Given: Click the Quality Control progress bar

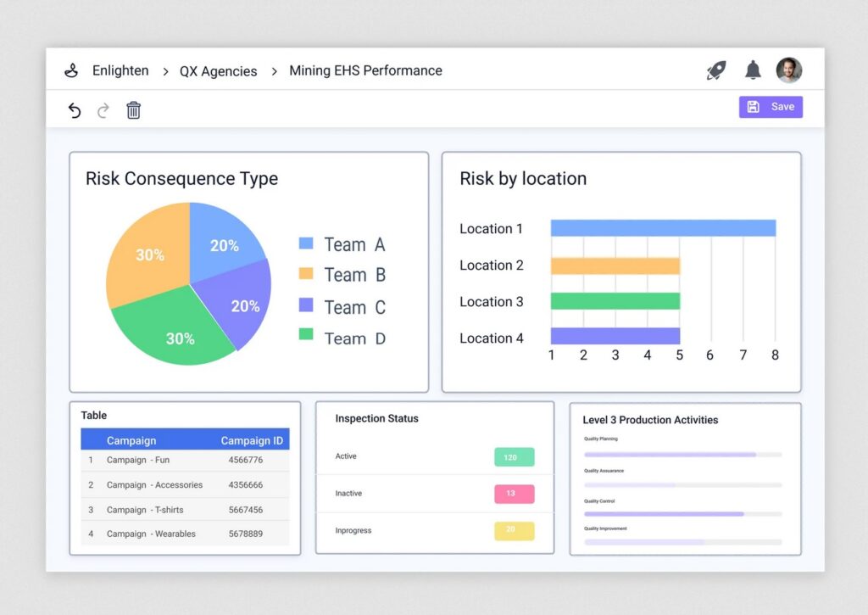Looking at the screenshot, I should 682,514.
